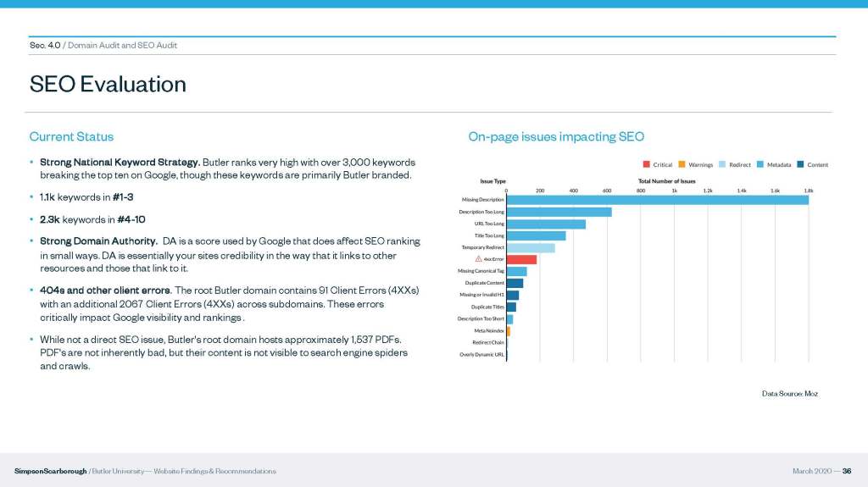The width and height of the screenshot is (868, 487).
Task: Click the Missing Description bar in chart
Action: click(657, 200)
